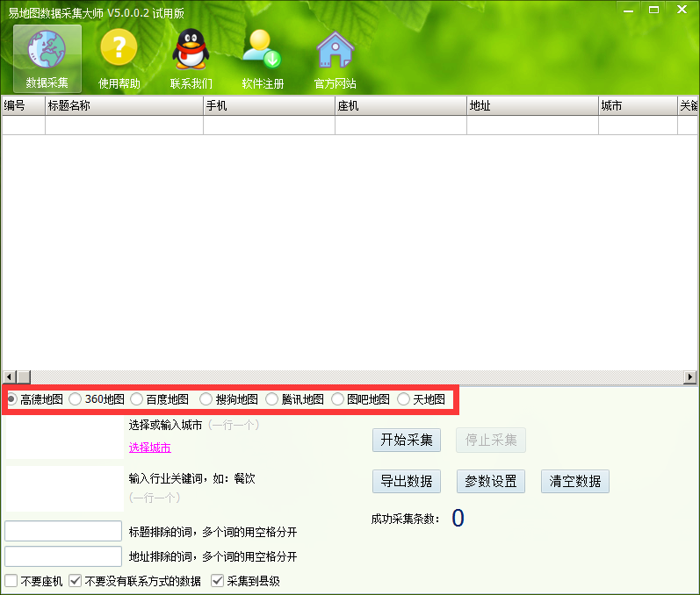
Task: Click the horizontal scrollbar right arrow
Action: tap(690, 376)
